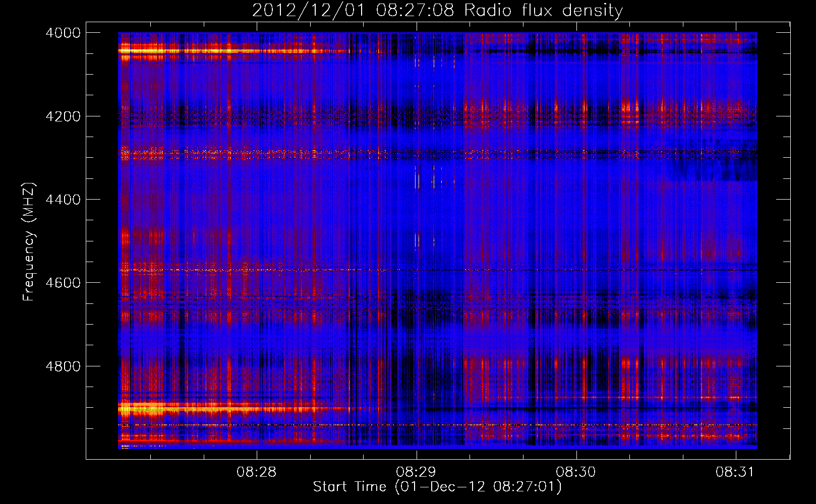Screen dimensions: 816x504
Task: Click the 4600 frequency tick label
Action: [63, 283]
